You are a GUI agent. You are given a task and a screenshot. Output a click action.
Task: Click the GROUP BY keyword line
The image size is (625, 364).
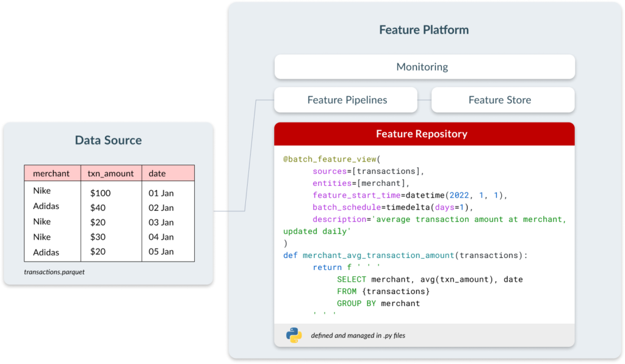[x=378, y=304]
